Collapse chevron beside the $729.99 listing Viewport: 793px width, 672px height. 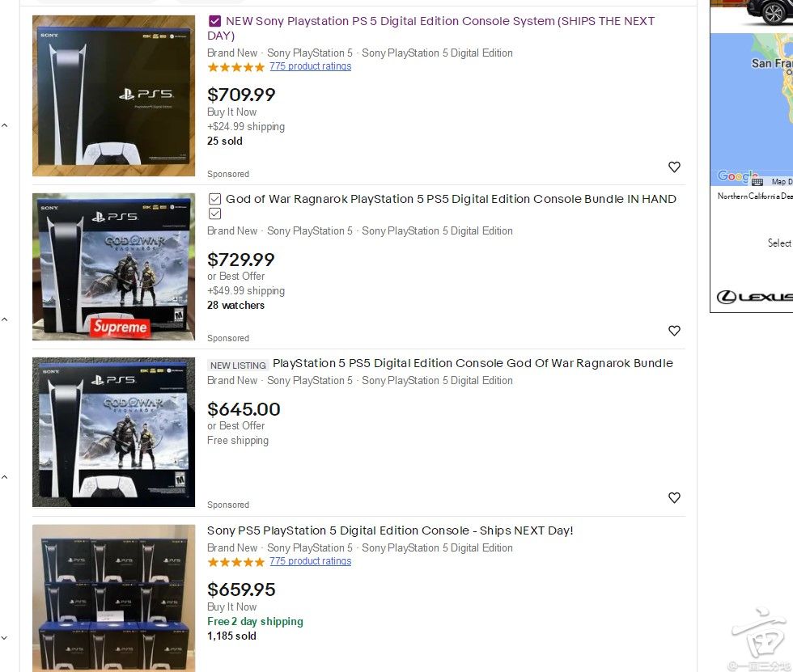[5, 319]
